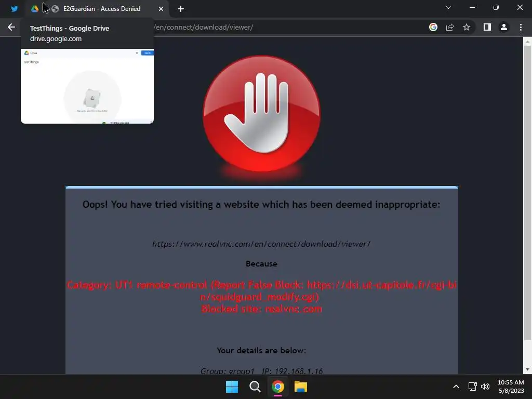
Task: Switch to the Twitter pinned tab
Action: (x=14, y=9)
